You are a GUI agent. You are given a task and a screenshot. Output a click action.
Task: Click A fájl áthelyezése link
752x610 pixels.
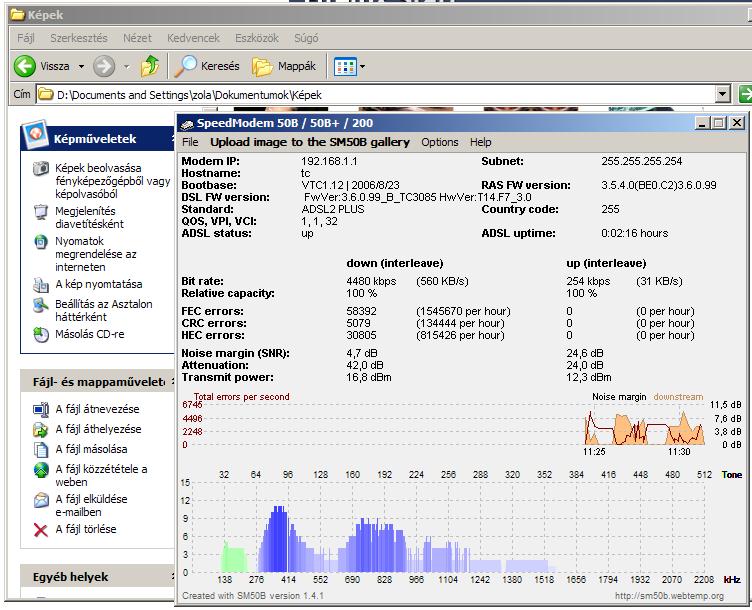coord(98,429)
